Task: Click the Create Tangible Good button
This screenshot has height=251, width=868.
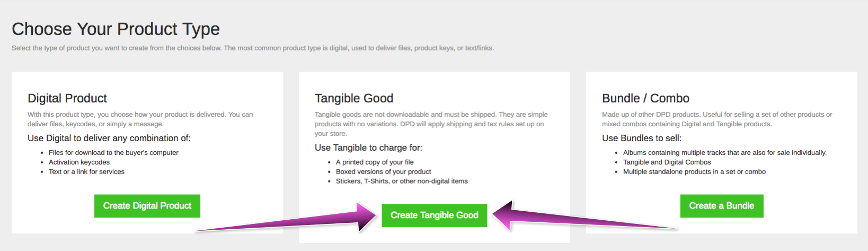Action: (x=435, y=215)
